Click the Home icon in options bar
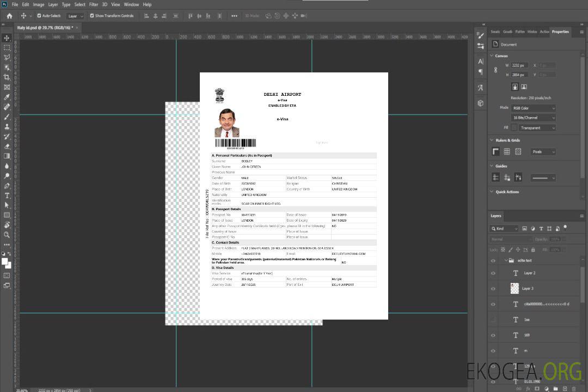Screen dimensions: 588x392 (x=9, y=16)
